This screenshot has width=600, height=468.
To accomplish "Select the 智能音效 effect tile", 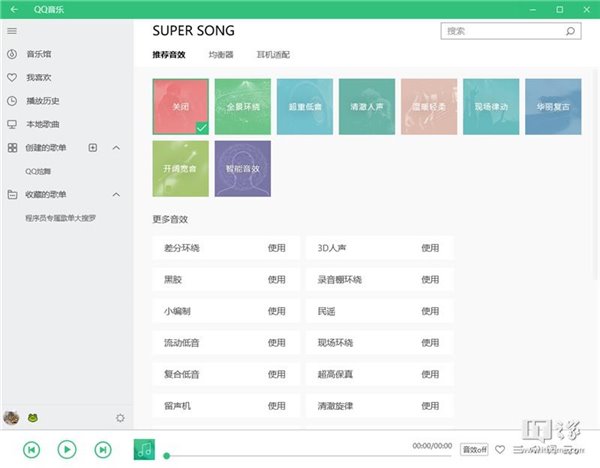I will [243, 169].
